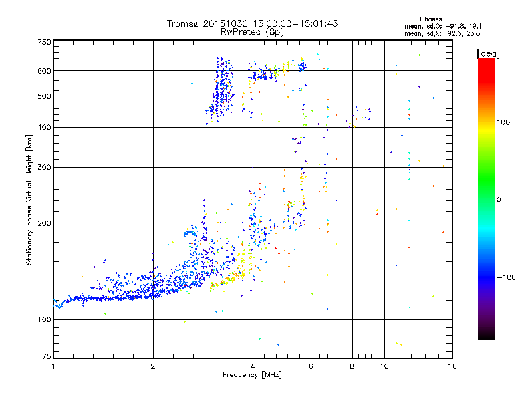The width and height of the screenshot is (532, 399).
Task: Click the 'Stationary phase Virtual Height [km]' axis title
Action: click(29, 199)
